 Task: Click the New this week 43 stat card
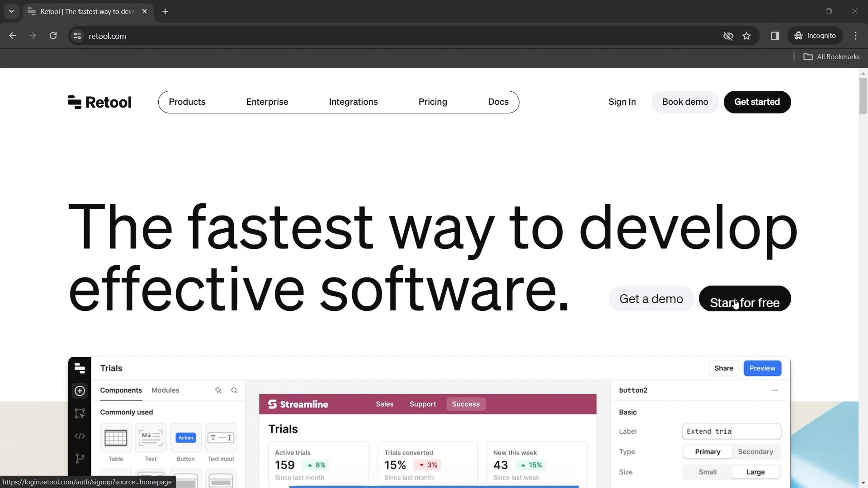pos(537,465)
